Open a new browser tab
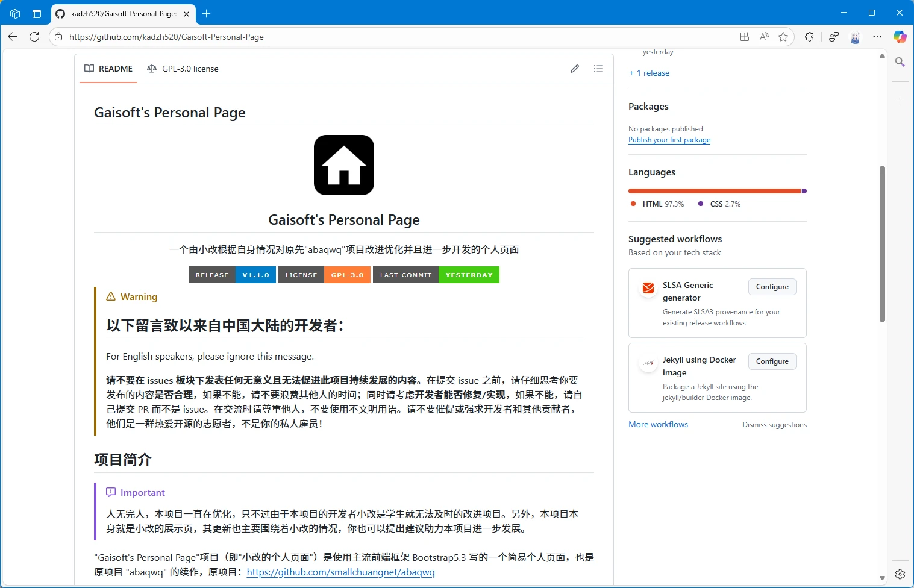Screen dimensions: 914x588 [x=207, y=13]
